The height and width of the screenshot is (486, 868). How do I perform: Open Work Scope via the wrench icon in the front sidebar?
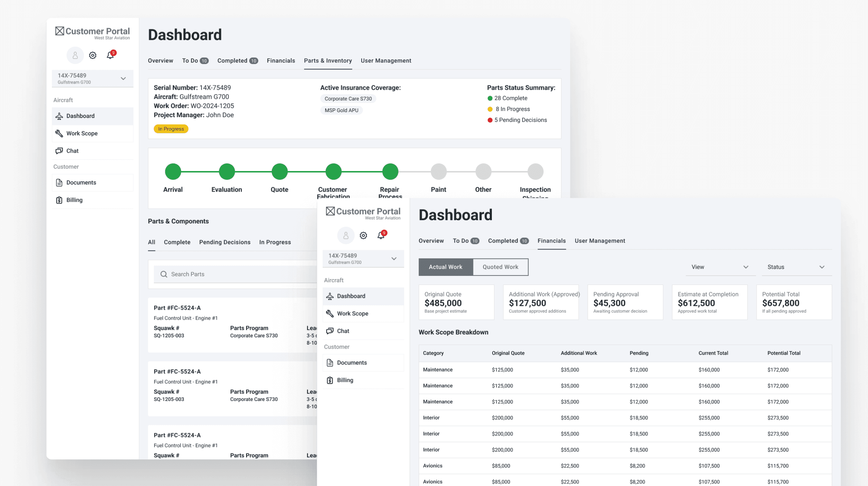click(330, 314)
